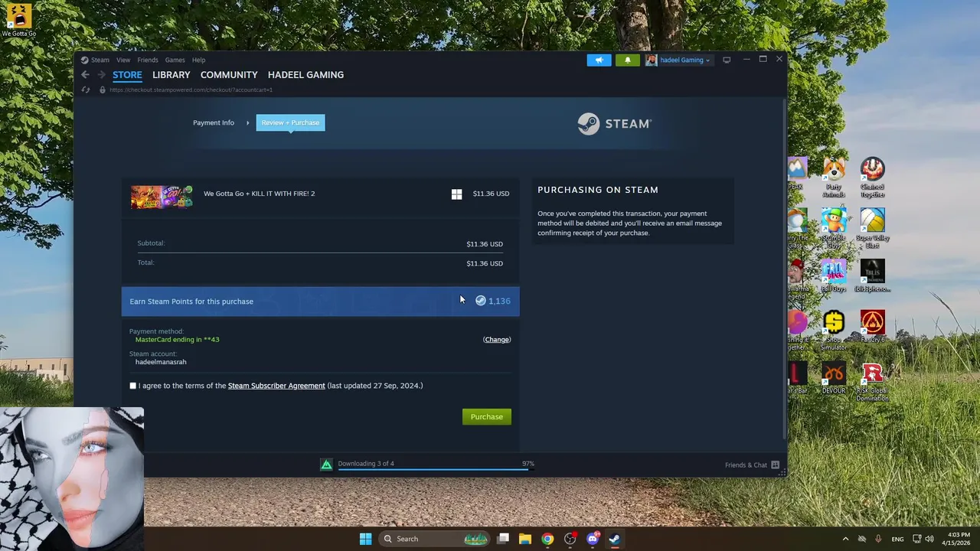Go to the LIBRARY tab
Image resolution: width=980 pixels, height=551 pixels.
[171, 75]
